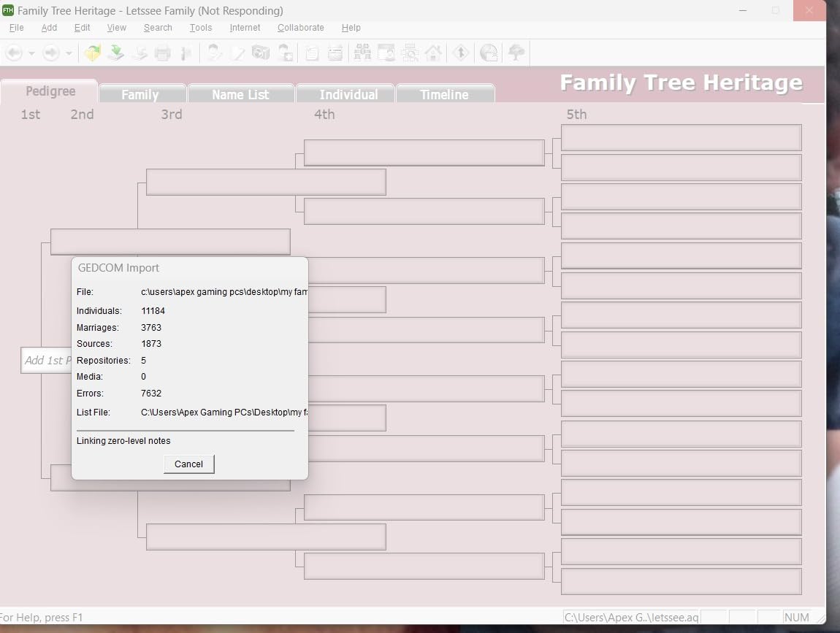Screen dimensions: 840x633
Task: Open the Add menu
Action: tap(49, 27)
